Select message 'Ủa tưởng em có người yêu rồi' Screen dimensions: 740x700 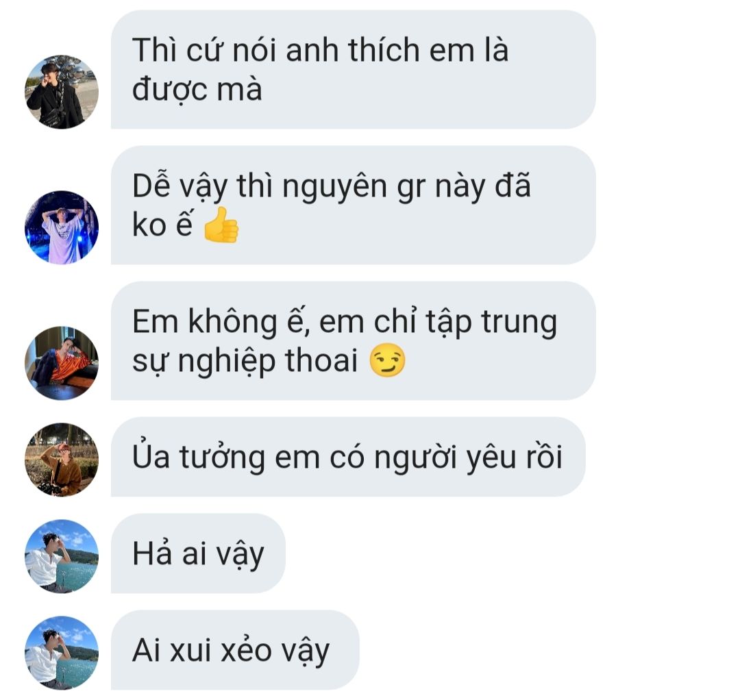[348, 457]
